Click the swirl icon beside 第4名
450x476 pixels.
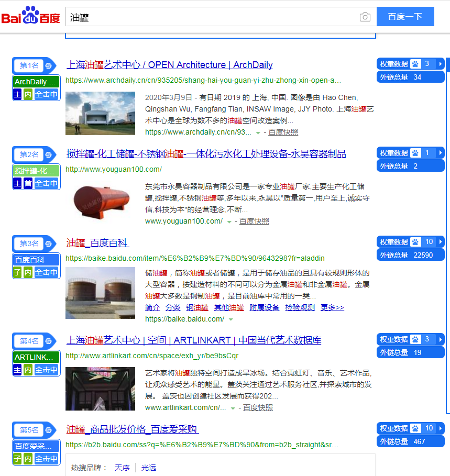tap(49, 341)
